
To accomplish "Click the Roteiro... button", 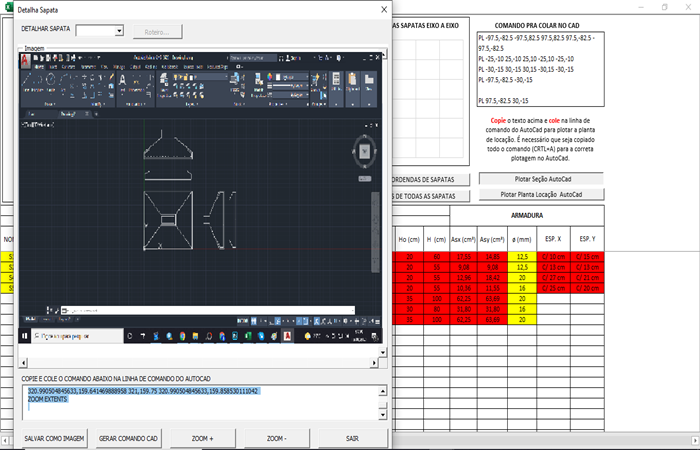I will coord(158,31).
